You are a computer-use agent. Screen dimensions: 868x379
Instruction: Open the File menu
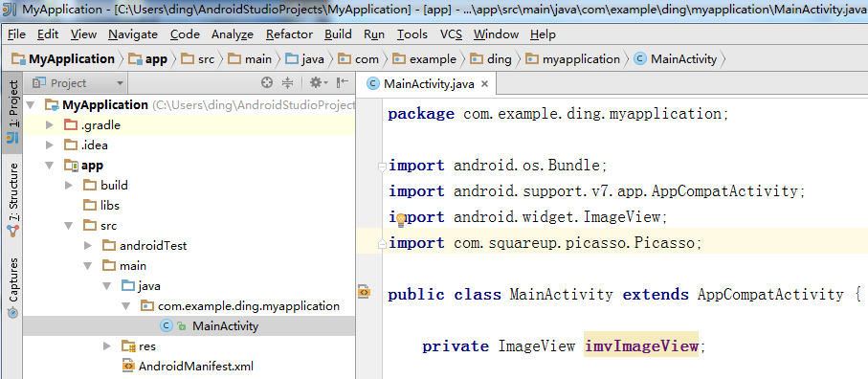tap(16, 34)
